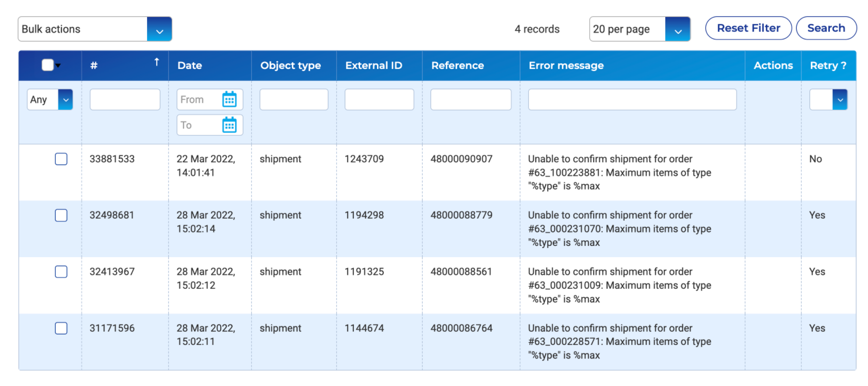This screenshot has height=386, width=868.
Task: Check the row with record 32413967
Action: tap(61, 272)
